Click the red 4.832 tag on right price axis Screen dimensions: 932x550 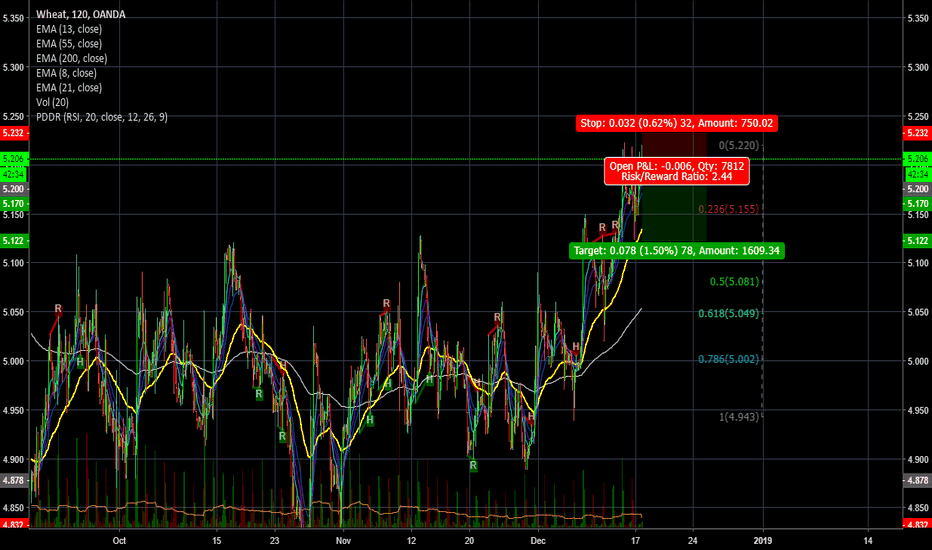coord(917,524)
